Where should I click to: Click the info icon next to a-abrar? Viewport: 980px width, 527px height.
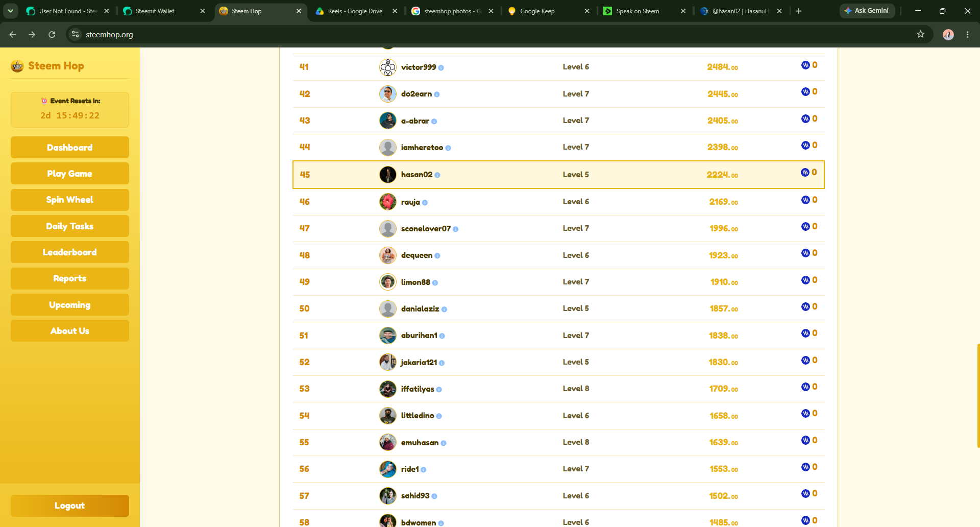tap(434, 122)
